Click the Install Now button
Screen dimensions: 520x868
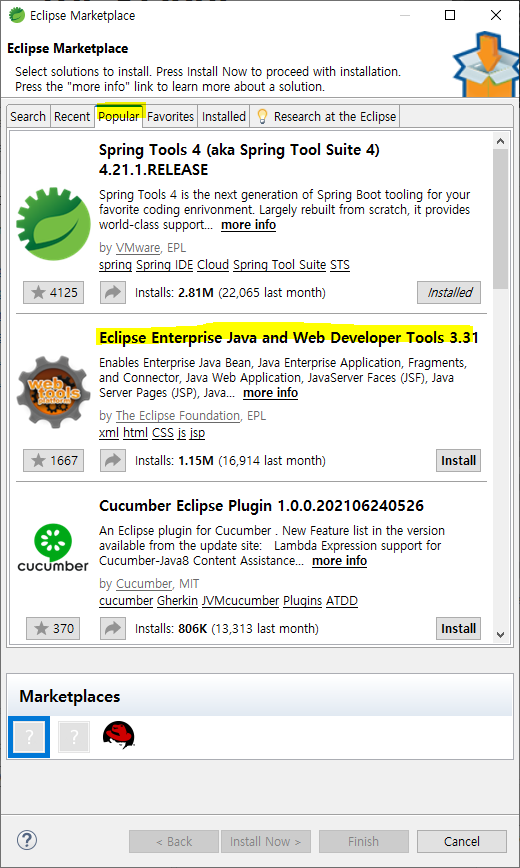[x=265, y=841]
